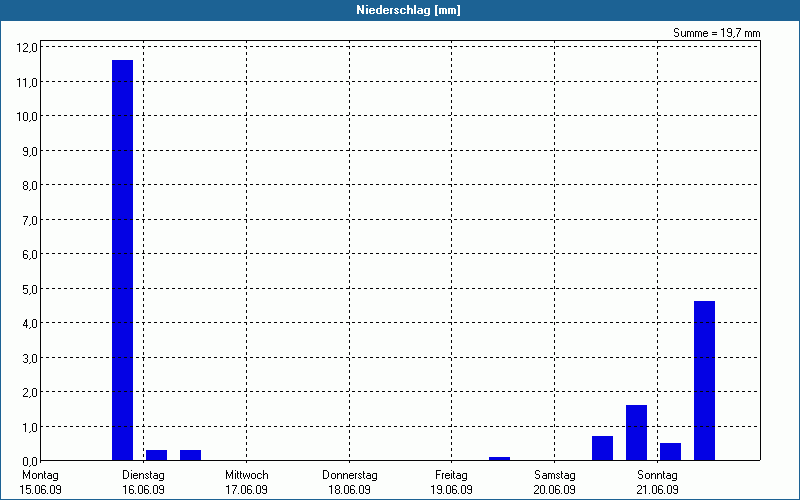This screenshot has width=800, height=500.
Task: Click the tallest bar on Monday evening
Action: (122, 260)
